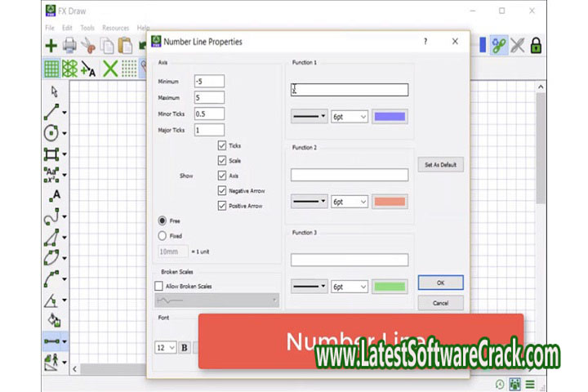Screen dimensions: 588x392
Task: Select the line segment drawing tool
Action: 51,112
